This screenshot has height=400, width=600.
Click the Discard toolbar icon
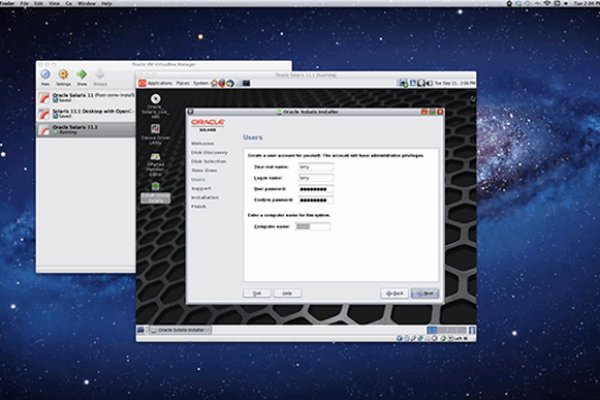[100, 75]
